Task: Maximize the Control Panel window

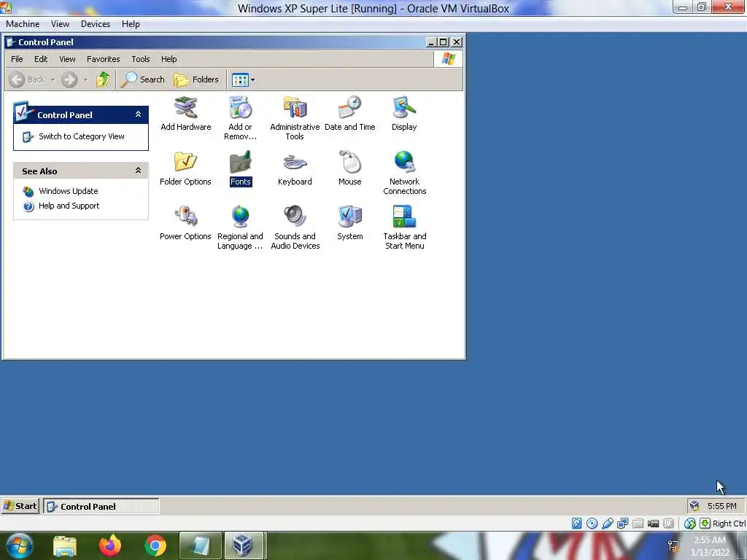Action: coord(444,42)
